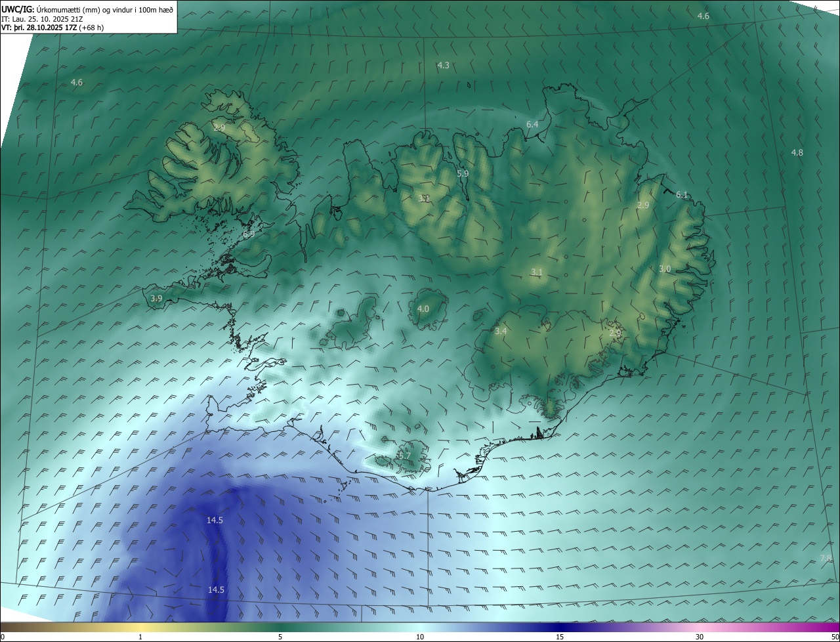Click the 30 tick label on the color scale
This screenshot has width=840, height=642.
pos(700,637)
